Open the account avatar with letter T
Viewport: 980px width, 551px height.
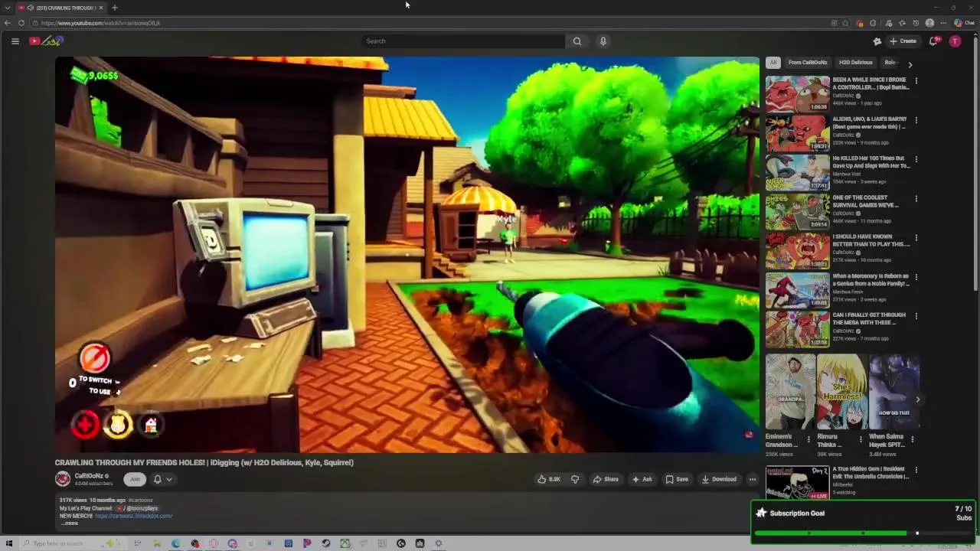pyautogui.click(x=955, y=41)
